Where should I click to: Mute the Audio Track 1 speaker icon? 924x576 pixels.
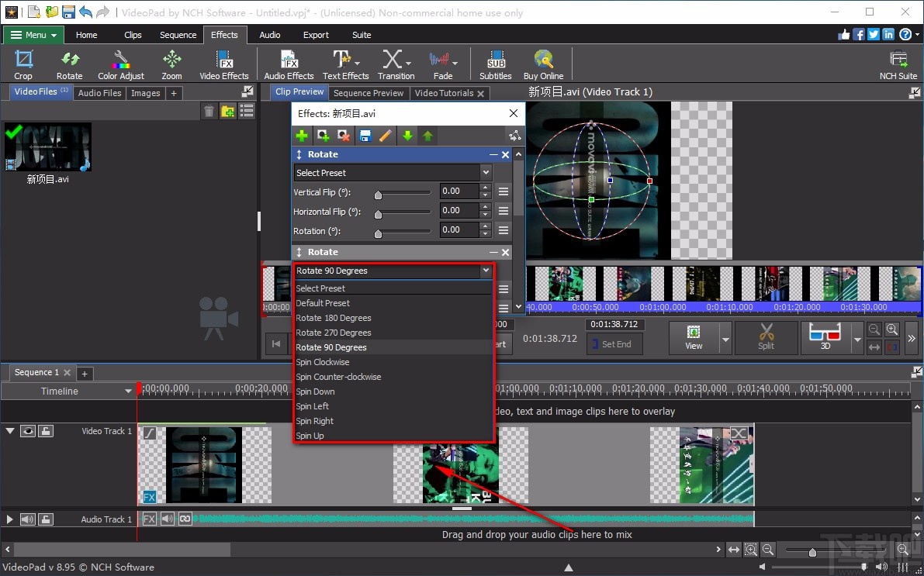coord(27,519)
